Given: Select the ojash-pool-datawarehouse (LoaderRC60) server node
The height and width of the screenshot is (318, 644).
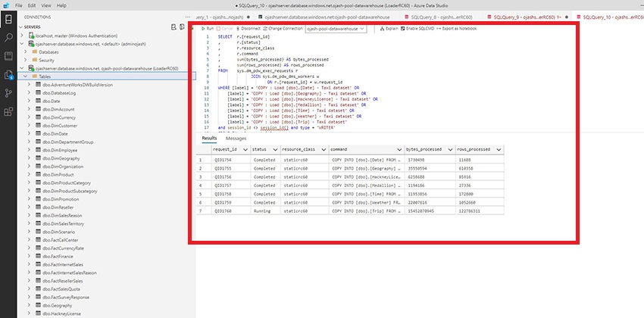Looking at the screenshot, I should [106, 69].
